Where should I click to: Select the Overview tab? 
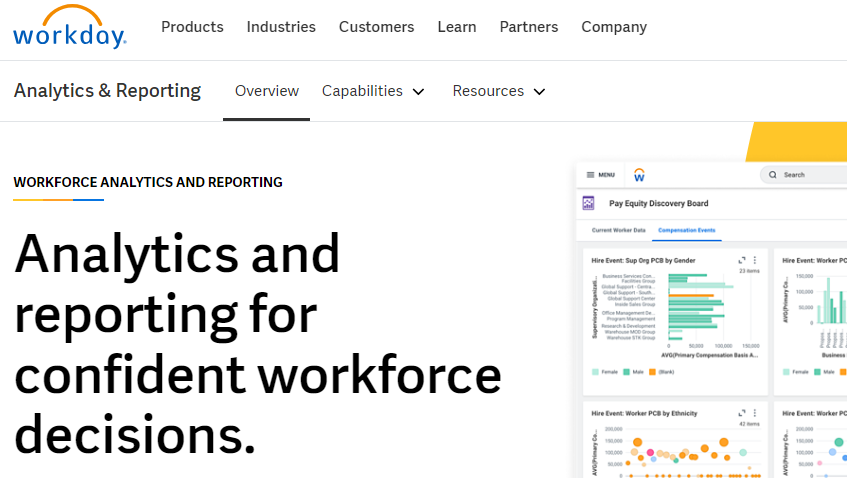[267, 91]
